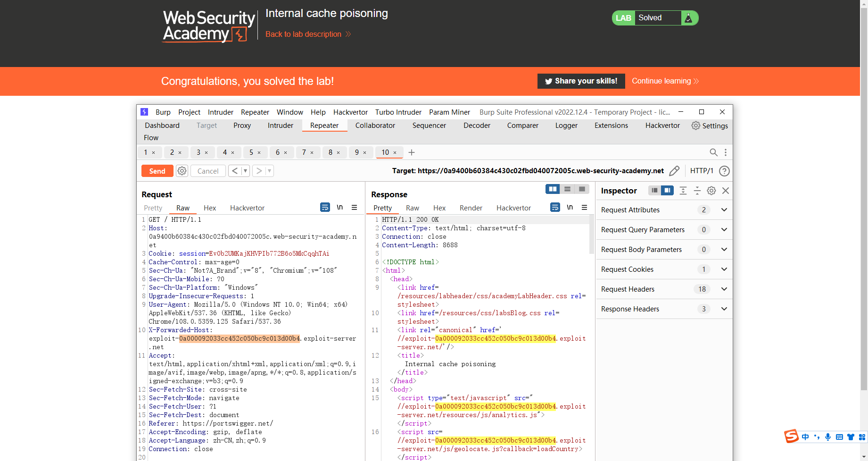Screen dimensions: 868x461
Task: Open forward history dropdown arrow
Action: pyautogui.click(x=270, y=171)
